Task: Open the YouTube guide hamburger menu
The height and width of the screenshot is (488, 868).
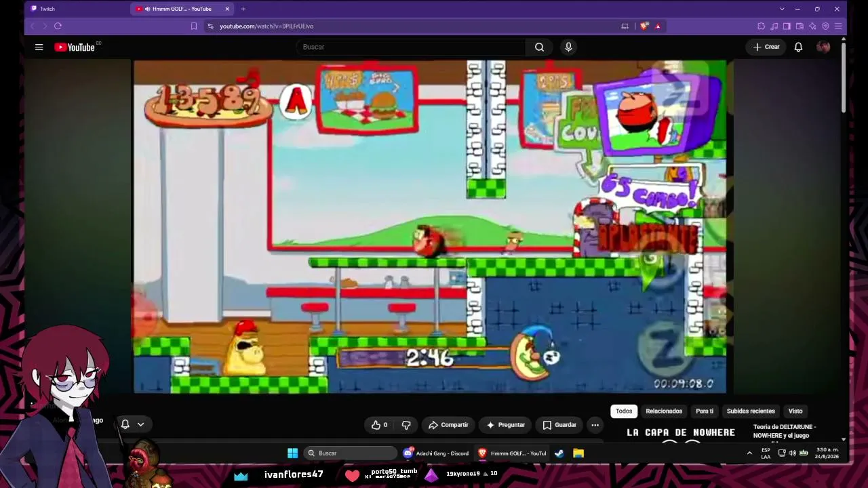Action: click(39, 47)
